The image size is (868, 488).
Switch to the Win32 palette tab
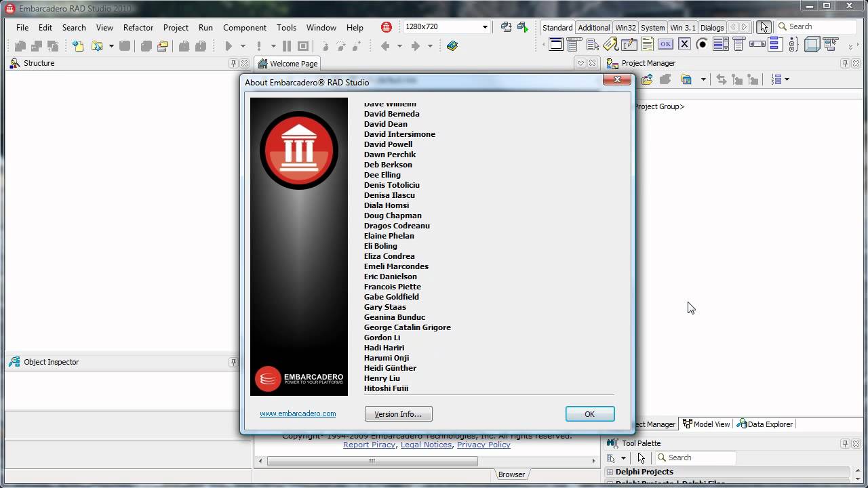point(625,28)
